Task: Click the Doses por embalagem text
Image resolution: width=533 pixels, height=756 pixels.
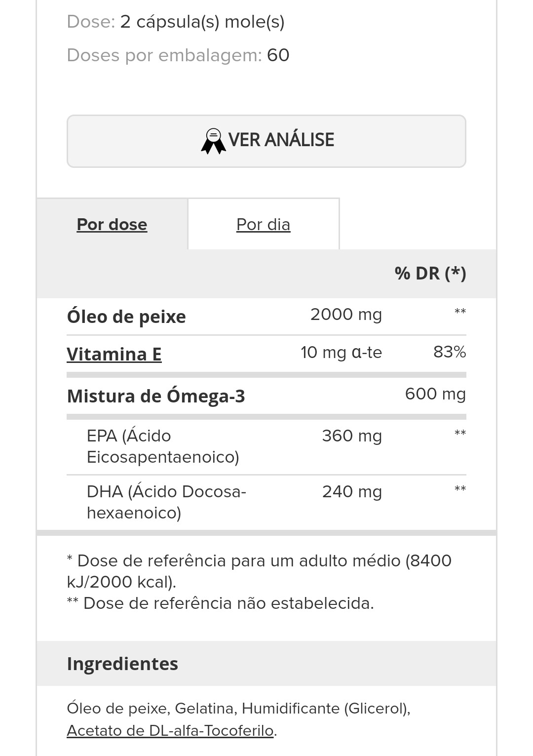Action: [178, 55]
